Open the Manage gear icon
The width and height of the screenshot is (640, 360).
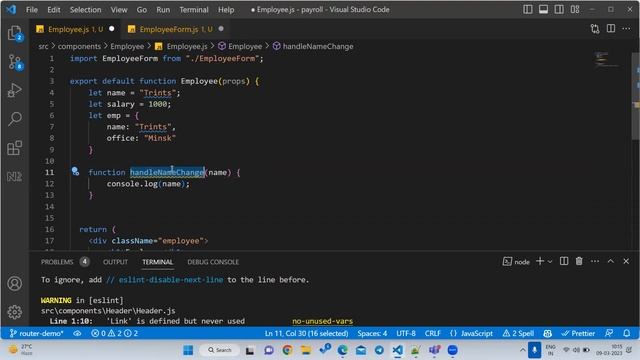[x=15, y=312]
